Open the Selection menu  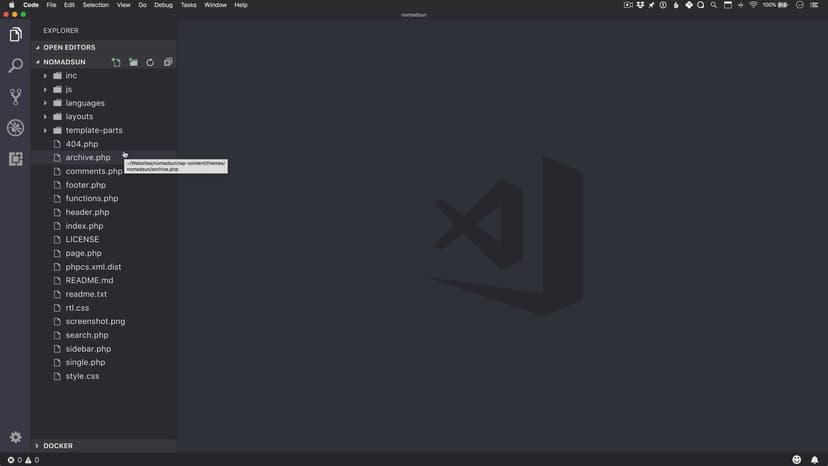(x=96, y=5)
